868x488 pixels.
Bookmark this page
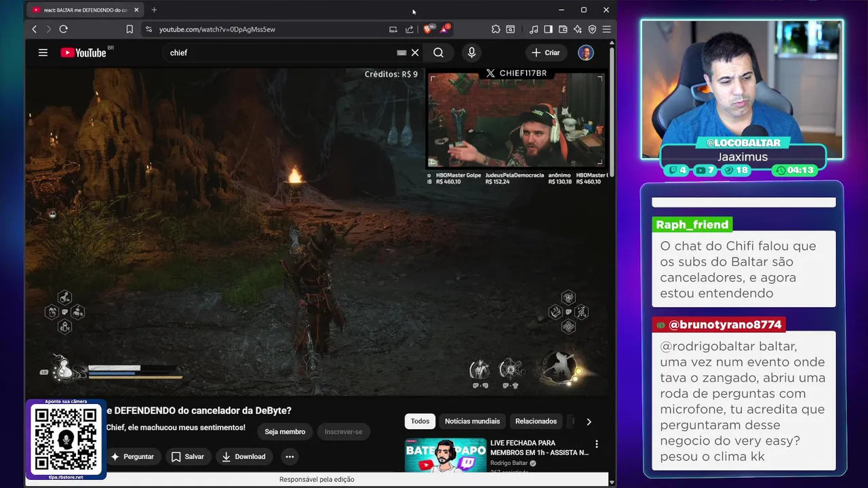tap(130, 29)
